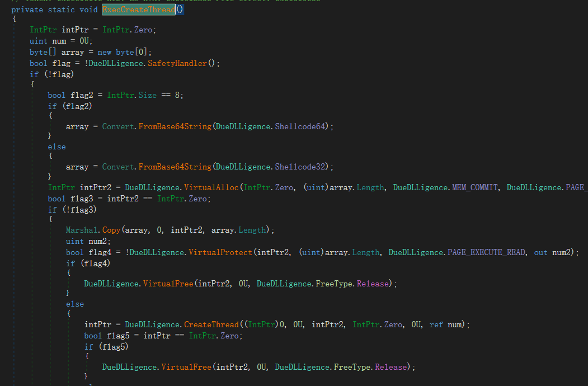Screen dimensions: 588x386
Task: Jump to the Shellcode32 field reference
Action: (x=300, y=167)
